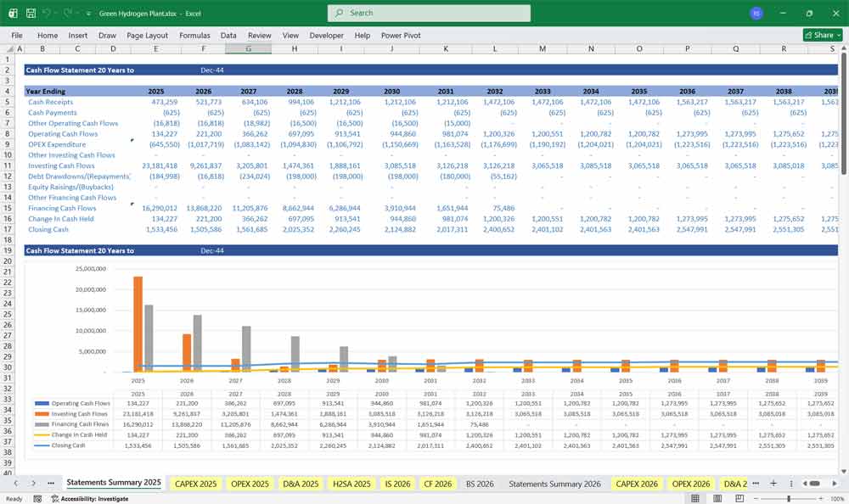This screenshot has width=849, height=504.
Task: Click the zoom slider in the status bar
Action: coord(789,497)
